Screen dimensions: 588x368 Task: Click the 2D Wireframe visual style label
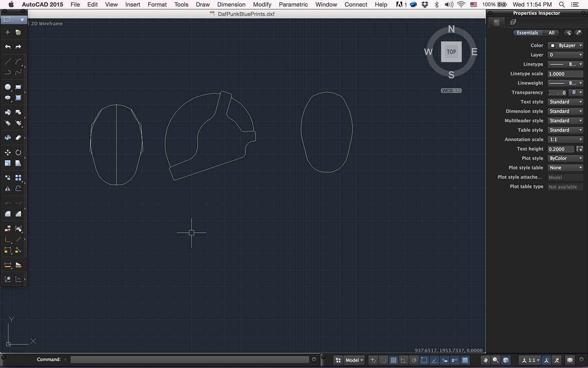[x=47, y=24]
